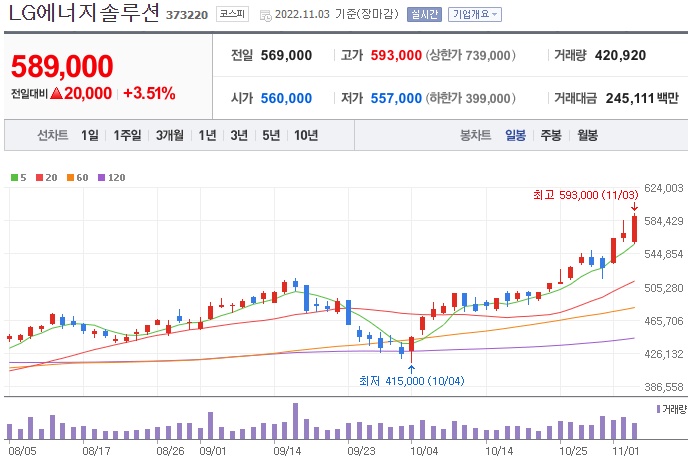Click the 하한가 399,000 text
Viewport: 688px width, 458px height.
(470, 98)
